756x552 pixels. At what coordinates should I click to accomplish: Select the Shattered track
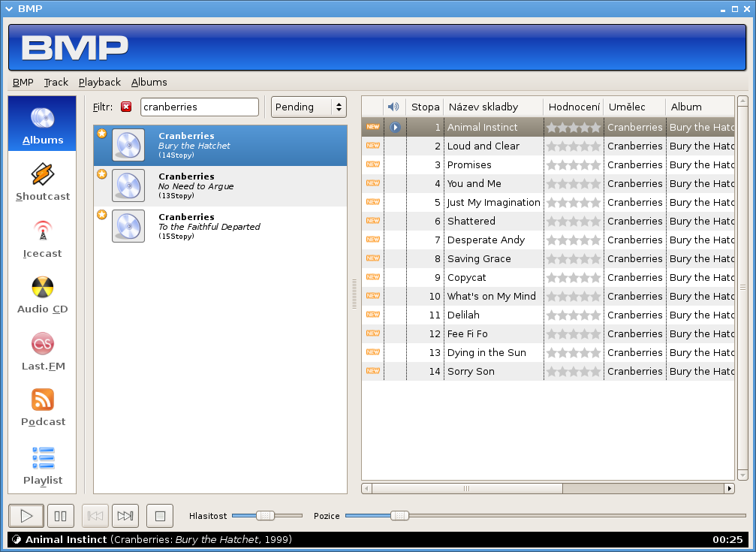click(x=548, y=221)
